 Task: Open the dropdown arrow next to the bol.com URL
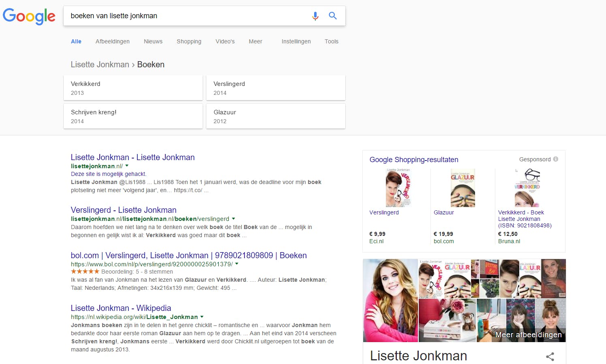(237, 264)
